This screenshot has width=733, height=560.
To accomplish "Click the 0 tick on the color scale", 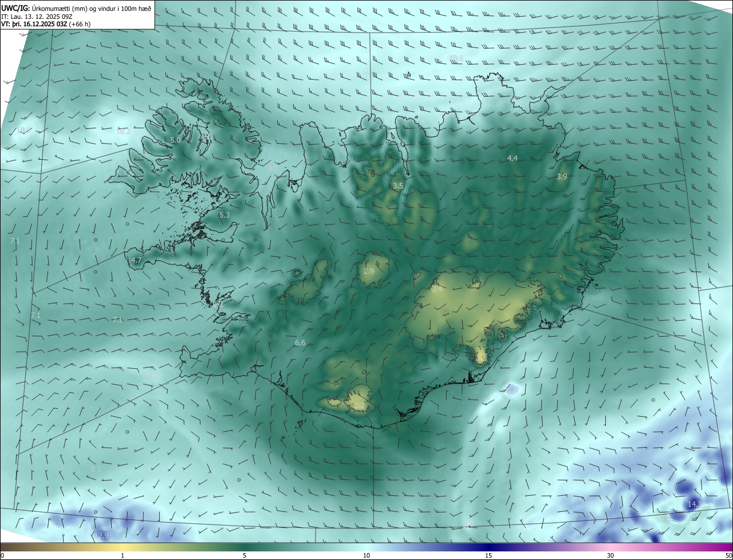I will [x=2, y=555].
